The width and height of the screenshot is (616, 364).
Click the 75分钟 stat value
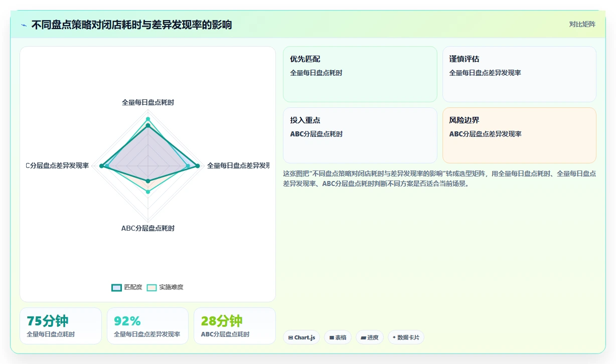click(x=48, y=321)
